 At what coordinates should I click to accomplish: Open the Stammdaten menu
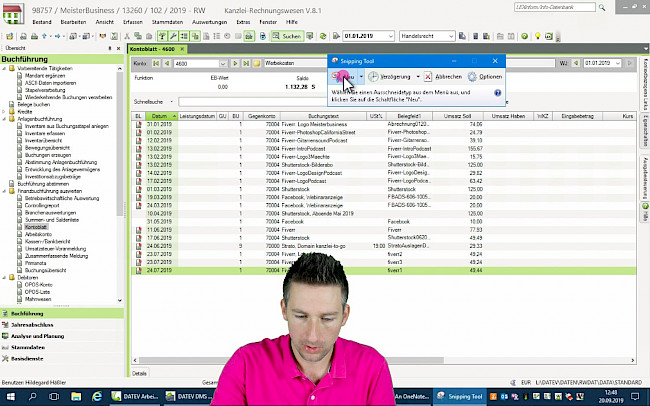(x=167, y=22)
